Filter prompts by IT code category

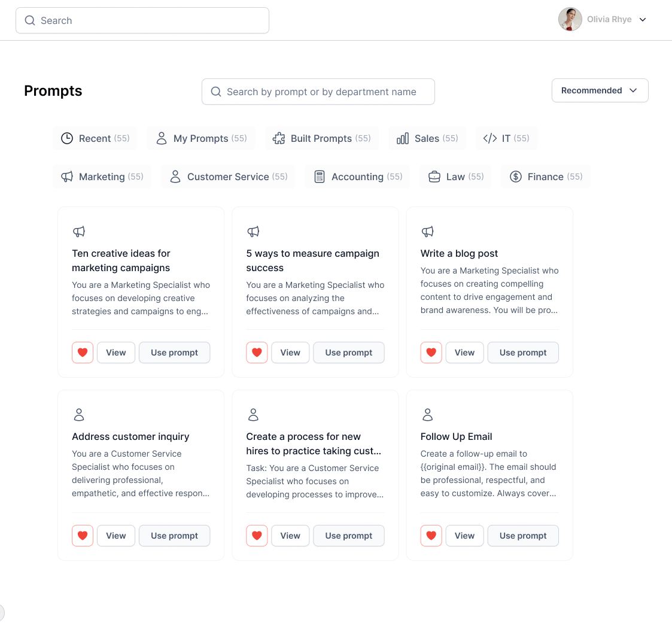click(506, 138)
